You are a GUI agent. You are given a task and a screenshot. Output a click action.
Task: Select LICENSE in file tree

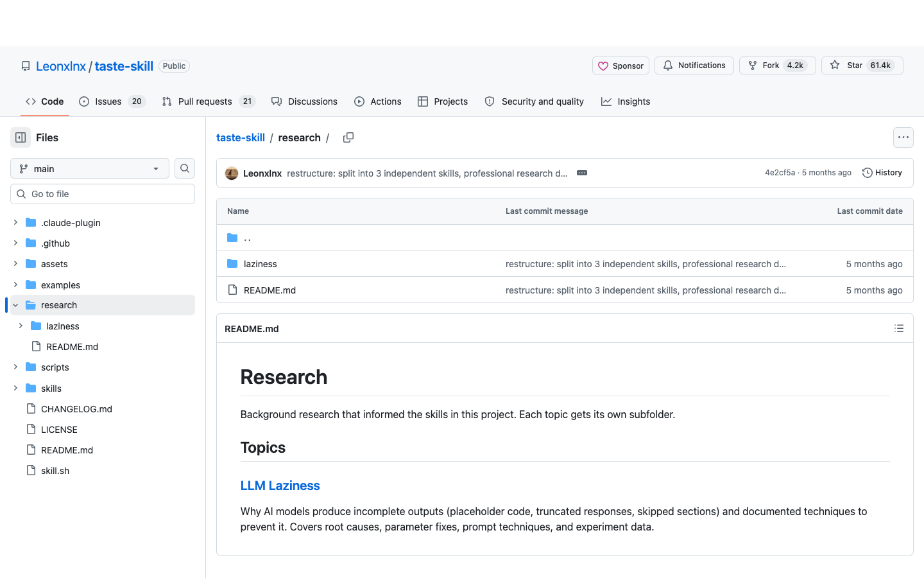(59, 429)
